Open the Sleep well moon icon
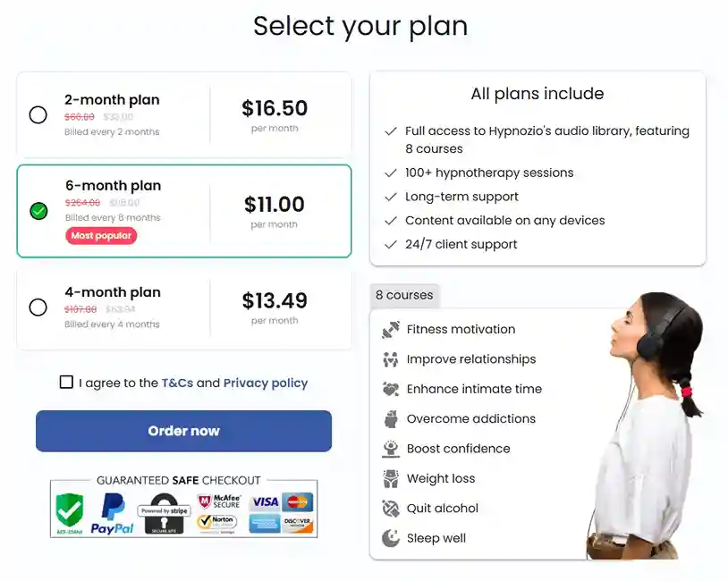Screen dimensions: 728x581 [x=391, y=538]
